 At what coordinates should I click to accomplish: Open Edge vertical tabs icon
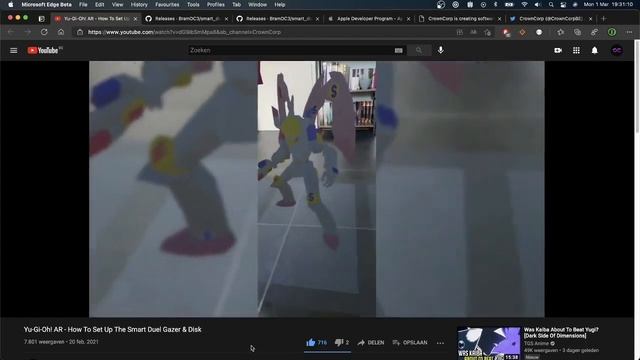tap(41, 18)
